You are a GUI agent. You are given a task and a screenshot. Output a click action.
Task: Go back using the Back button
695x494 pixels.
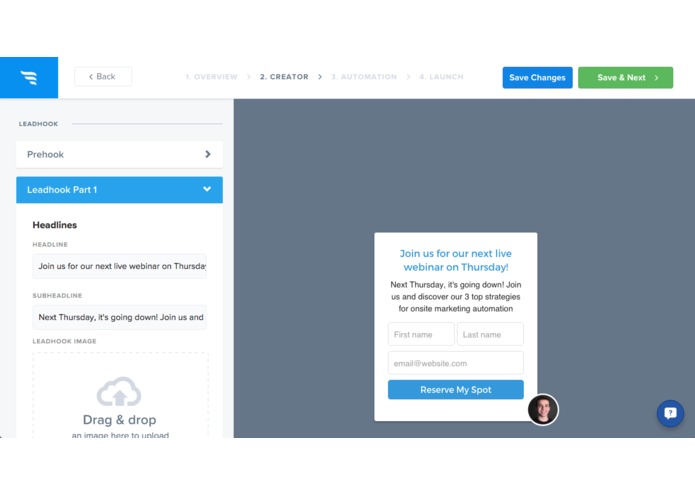103,77
